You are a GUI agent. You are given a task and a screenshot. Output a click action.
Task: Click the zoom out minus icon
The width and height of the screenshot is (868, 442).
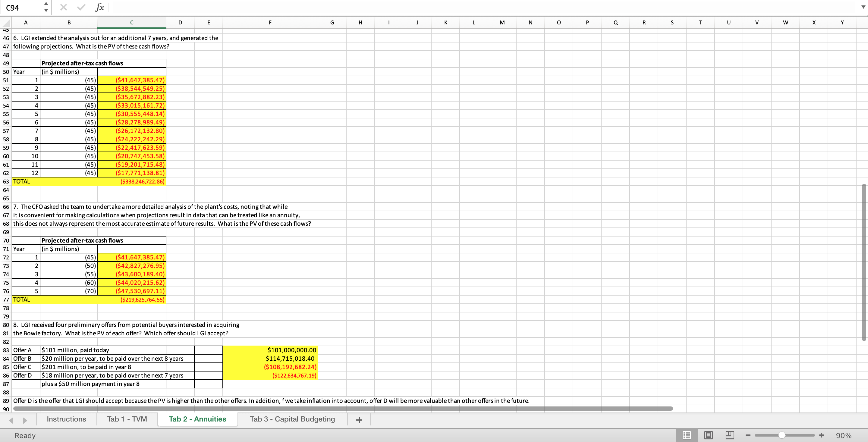coord(747,435)
